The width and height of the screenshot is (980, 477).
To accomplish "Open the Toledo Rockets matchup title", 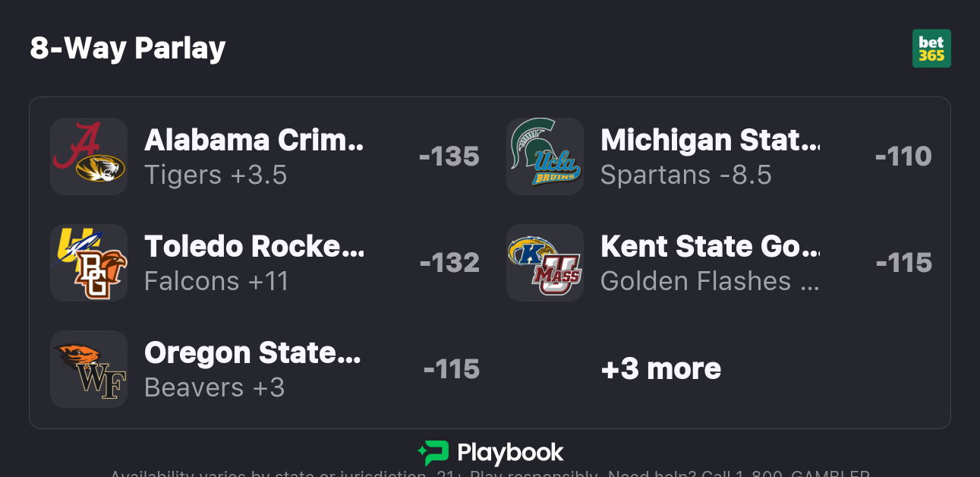I will click(x=254, y=247).
